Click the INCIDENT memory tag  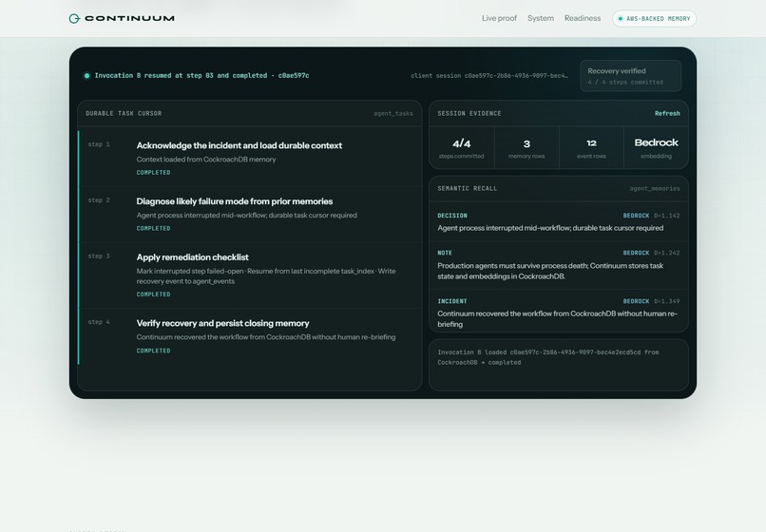tap(452, 301)
